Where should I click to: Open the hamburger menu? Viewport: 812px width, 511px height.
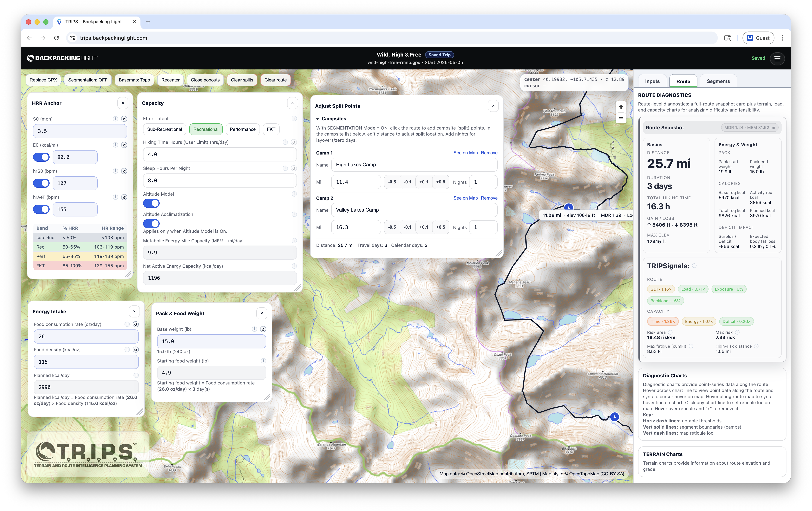click(777, 58)
